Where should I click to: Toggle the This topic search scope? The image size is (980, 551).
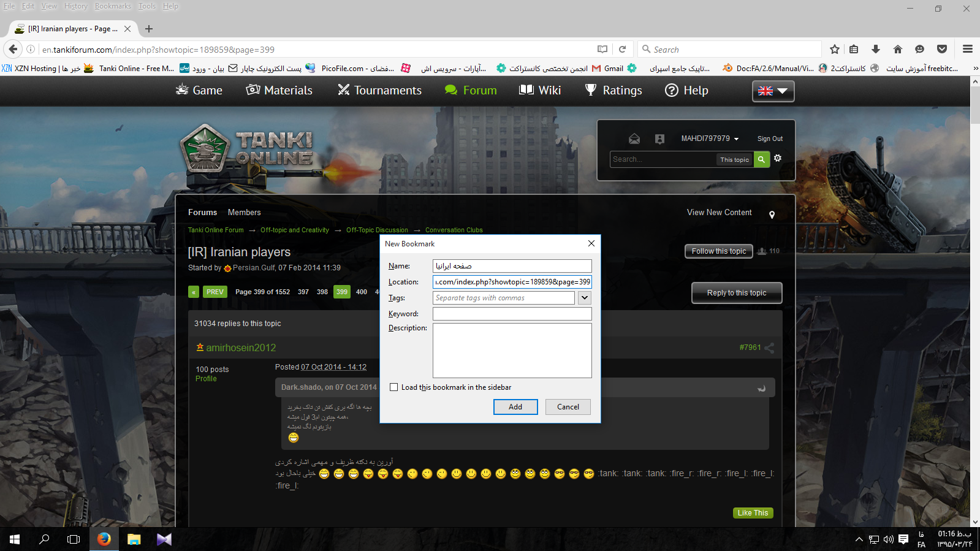tap(734, 159)
